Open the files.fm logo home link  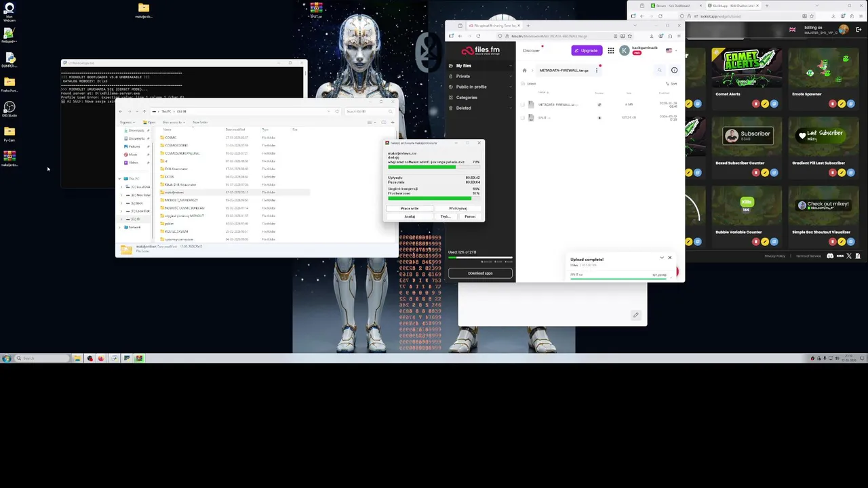[480, 50]
